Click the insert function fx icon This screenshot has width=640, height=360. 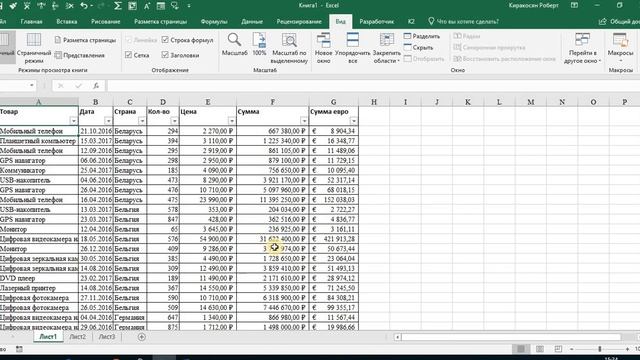(96, 85)
